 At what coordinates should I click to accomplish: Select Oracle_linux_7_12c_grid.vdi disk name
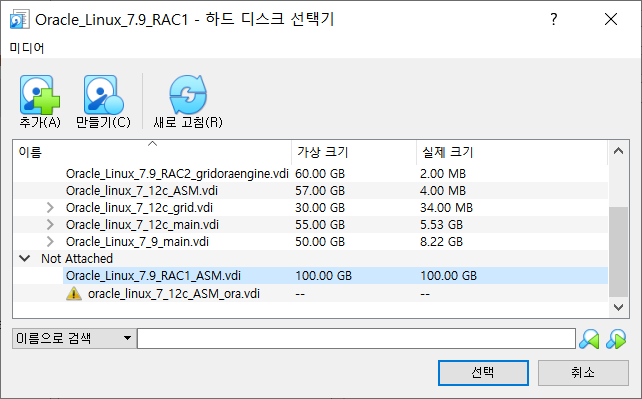[139, 207]
